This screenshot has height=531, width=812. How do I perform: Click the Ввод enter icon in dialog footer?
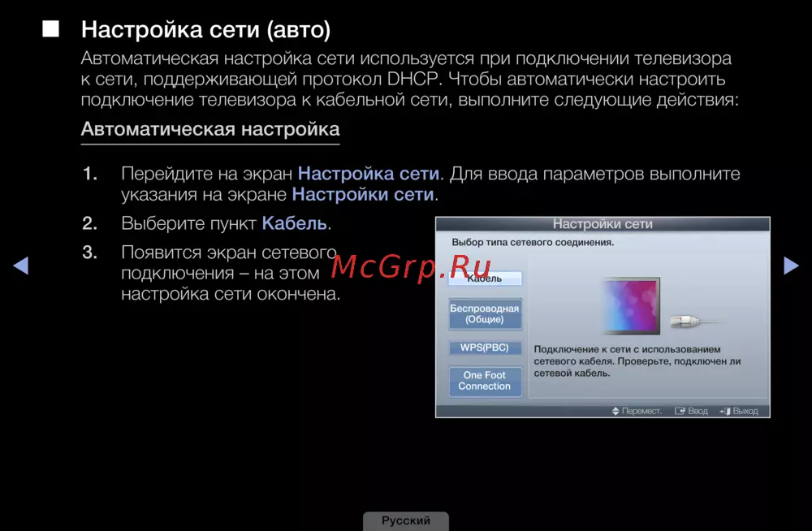pyautogui.click(x=680, y=412)
